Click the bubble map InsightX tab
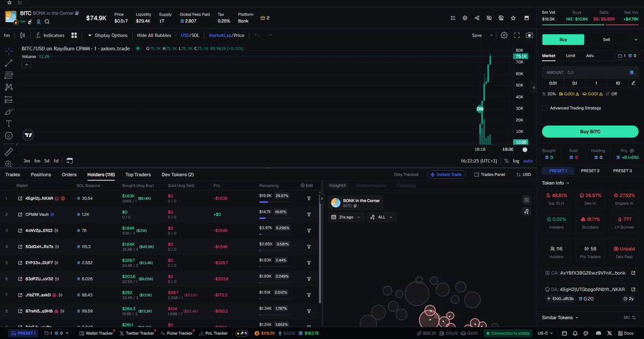The image size is (644, 339). [338, 185]
